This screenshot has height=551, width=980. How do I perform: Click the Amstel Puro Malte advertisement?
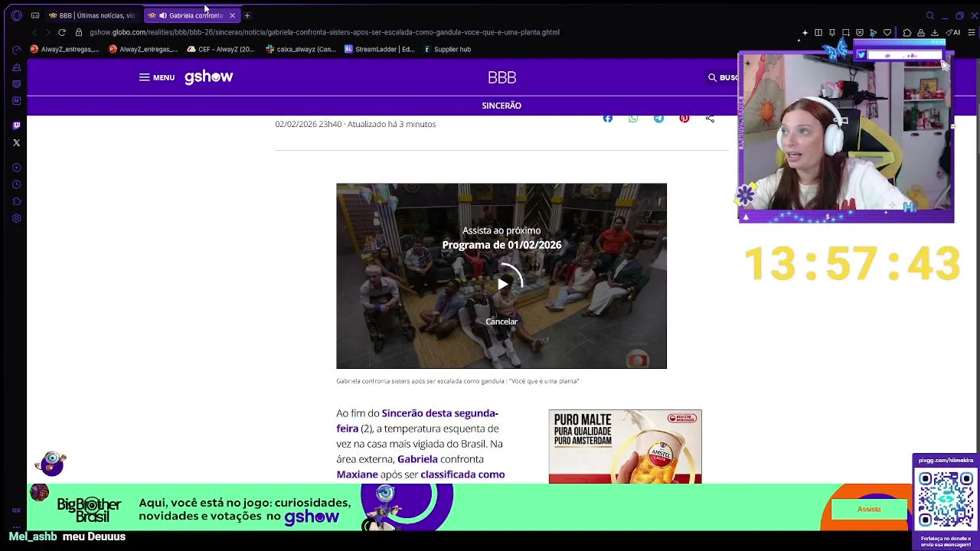(625, 447)
